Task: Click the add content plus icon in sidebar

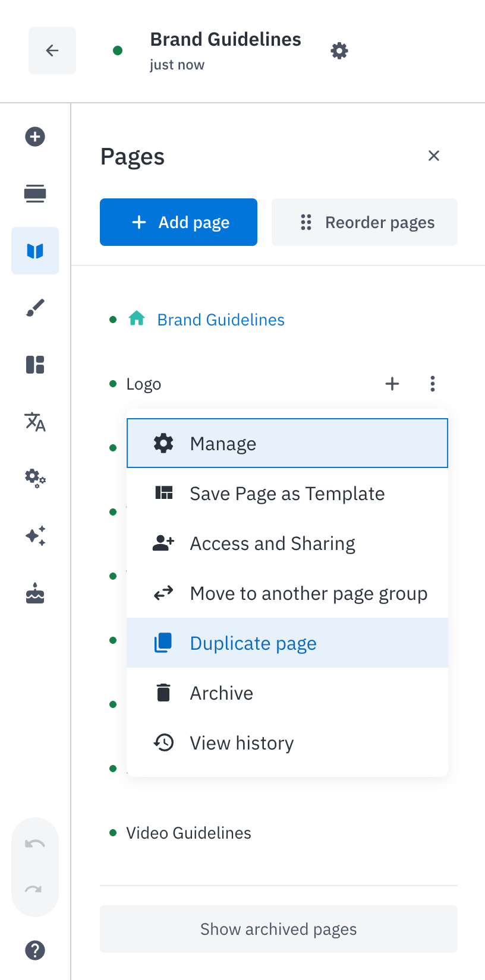Action: (35, 137)
